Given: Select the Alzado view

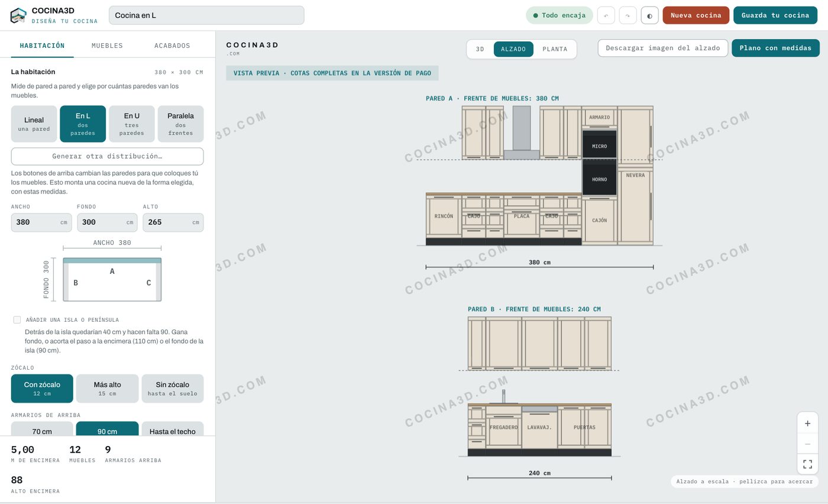Looking at the screenshot, I should click(513, 49).
